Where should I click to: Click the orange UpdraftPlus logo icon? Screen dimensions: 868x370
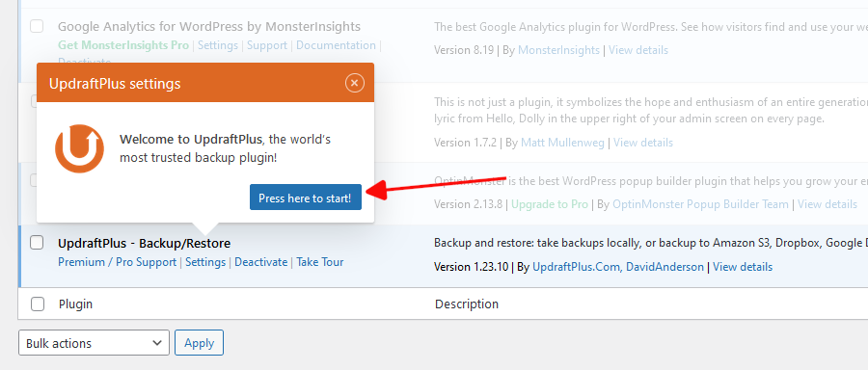tap(80, 148)
